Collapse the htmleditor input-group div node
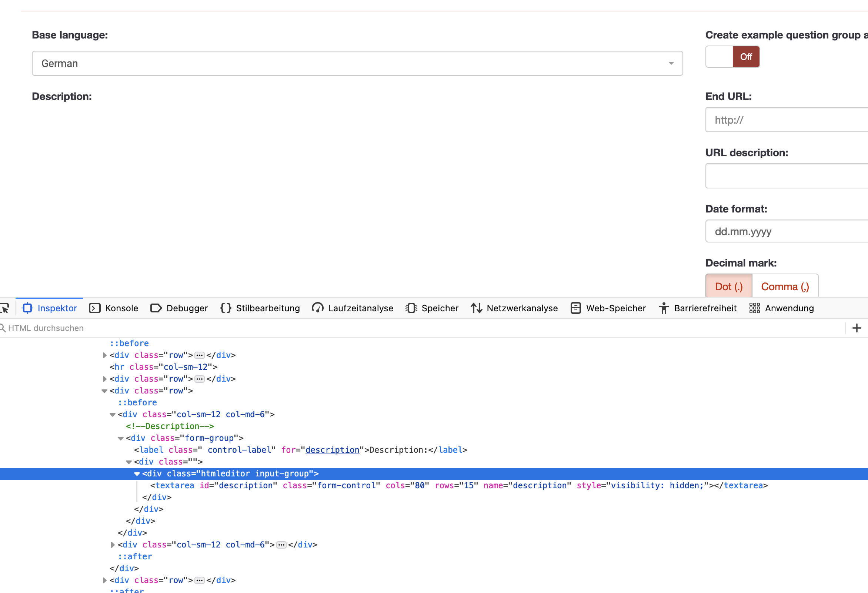This screenshot has width=868, height=593. pyautogui.click(x=137, y=474)
